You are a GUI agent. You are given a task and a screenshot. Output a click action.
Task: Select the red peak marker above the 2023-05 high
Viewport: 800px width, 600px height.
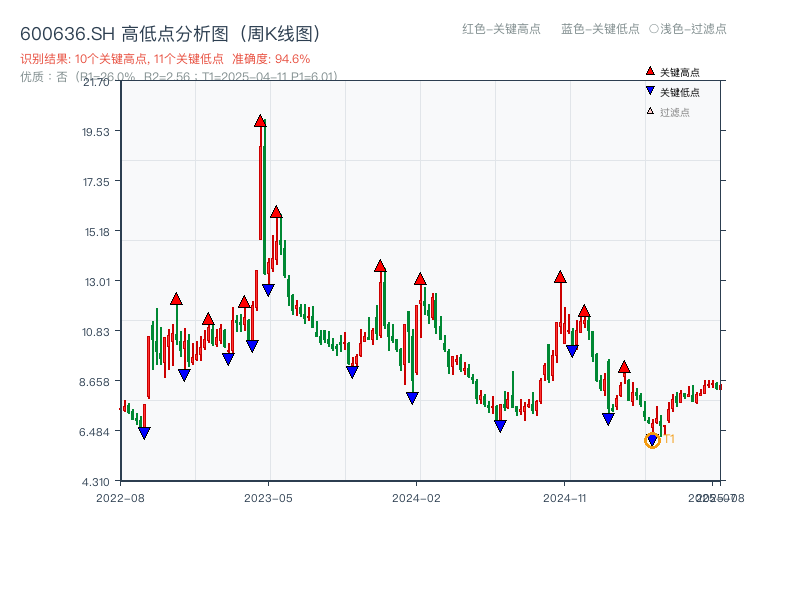(x=260, y=120)
